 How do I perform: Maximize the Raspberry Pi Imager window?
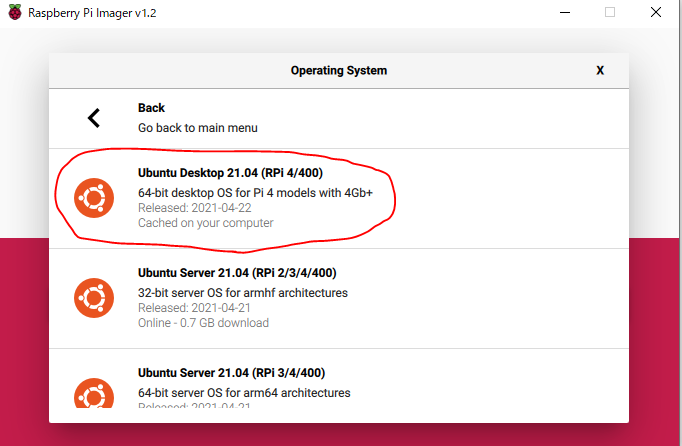pyautogui.click(x=610, y=12)
